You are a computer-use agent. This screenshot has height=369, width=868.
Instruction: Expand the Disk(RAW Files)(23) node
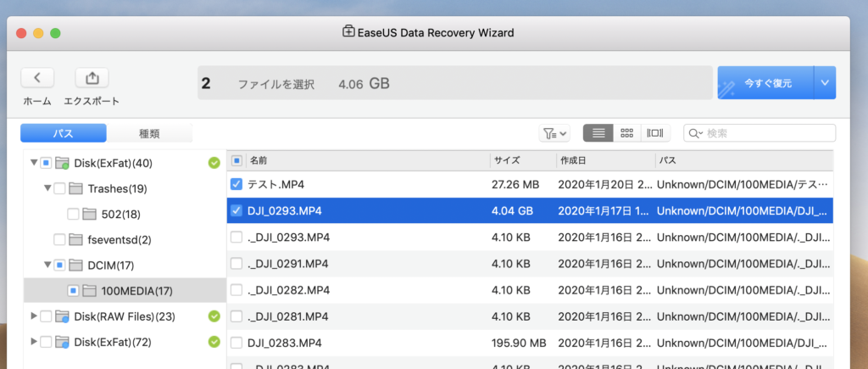(34, 316)
